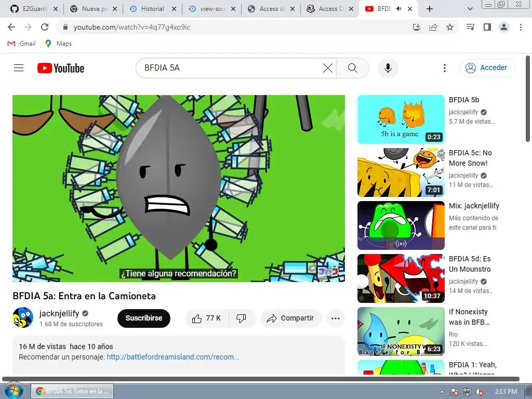Open jacknjellify channel name link
Viewport: 532px width, 399px height.
point(59,313)
